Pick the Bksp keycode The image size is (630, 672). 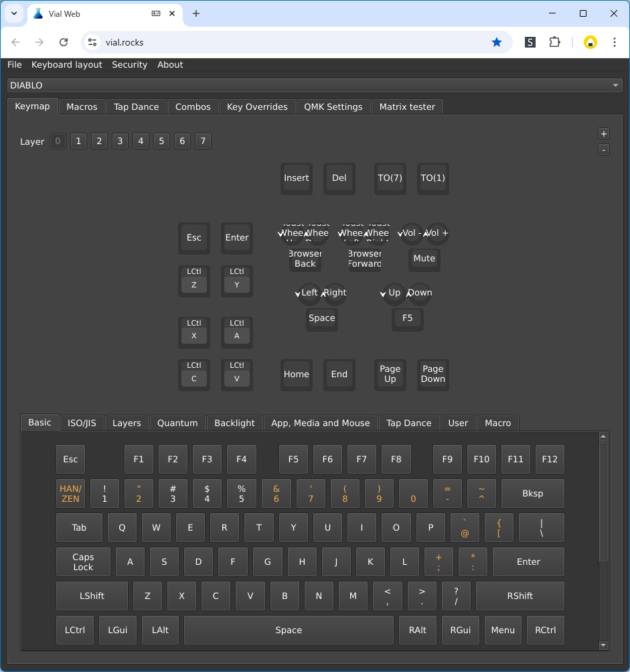(x=532, y=493)
